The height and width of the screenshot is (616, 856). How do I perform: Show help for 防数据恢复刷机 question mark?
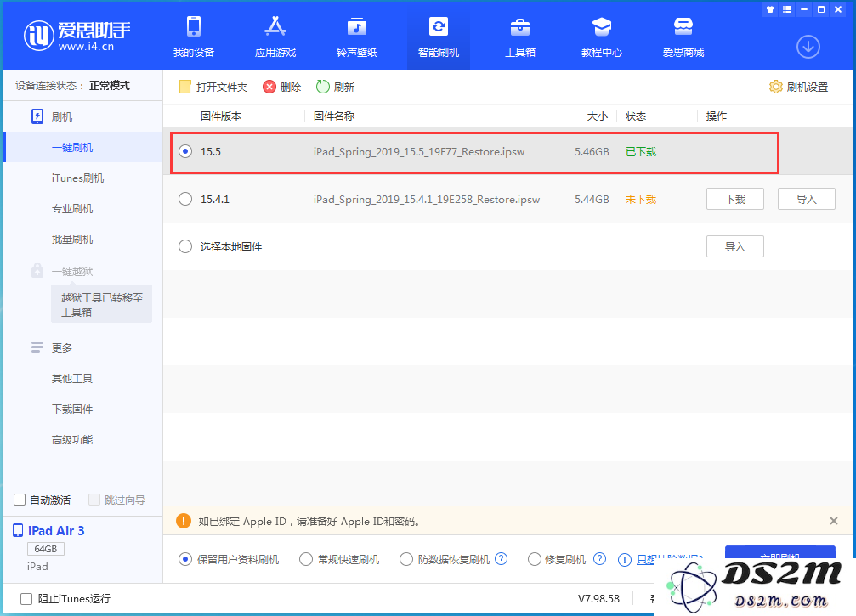(x=502, y=559)
